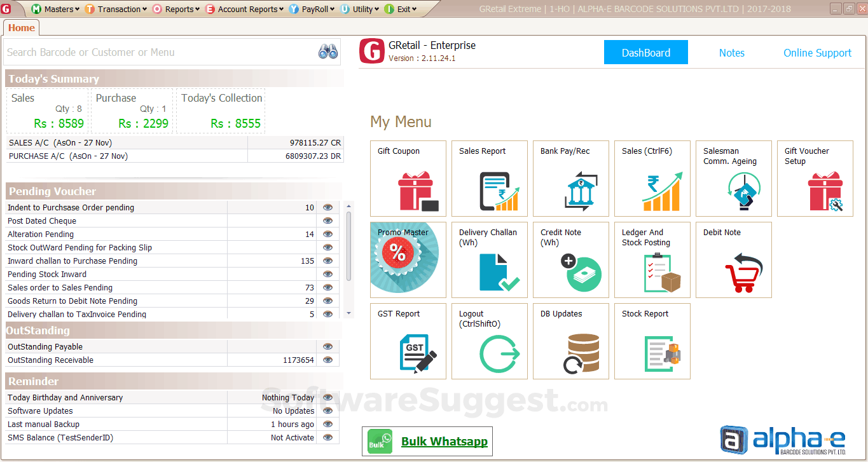Show Alteration Pending details via eye icon
Screen dimensions: 868x462
point(327,234)
